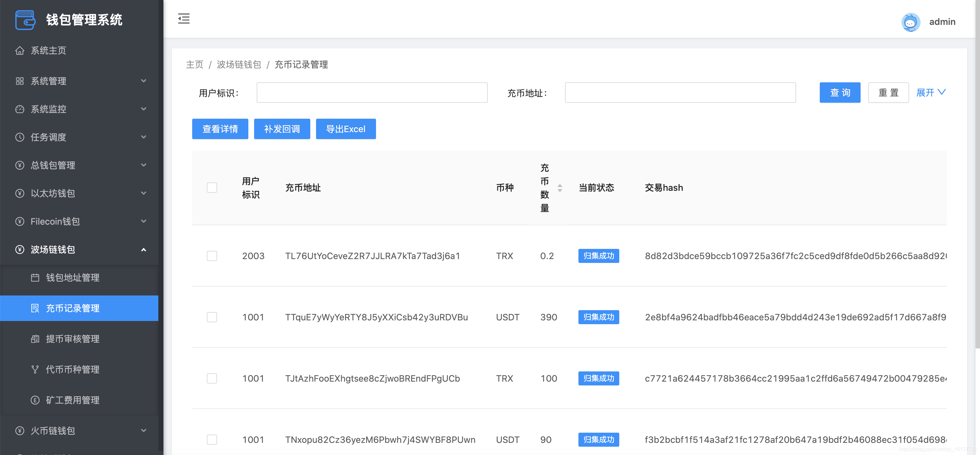Image resolution: width=980 pixels, height=455 pixels.
Task: Check the row for user 2003
Action: pos(212,256)
